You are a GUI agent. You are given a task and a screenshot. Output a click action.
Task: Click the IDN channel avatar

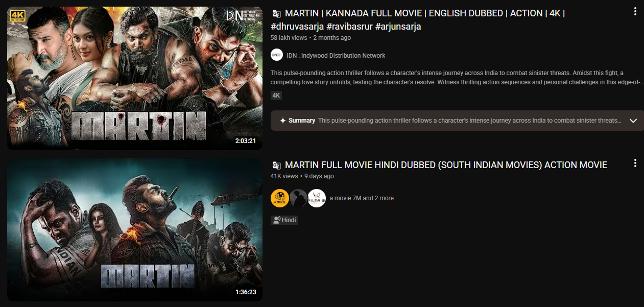coord(277,55)
